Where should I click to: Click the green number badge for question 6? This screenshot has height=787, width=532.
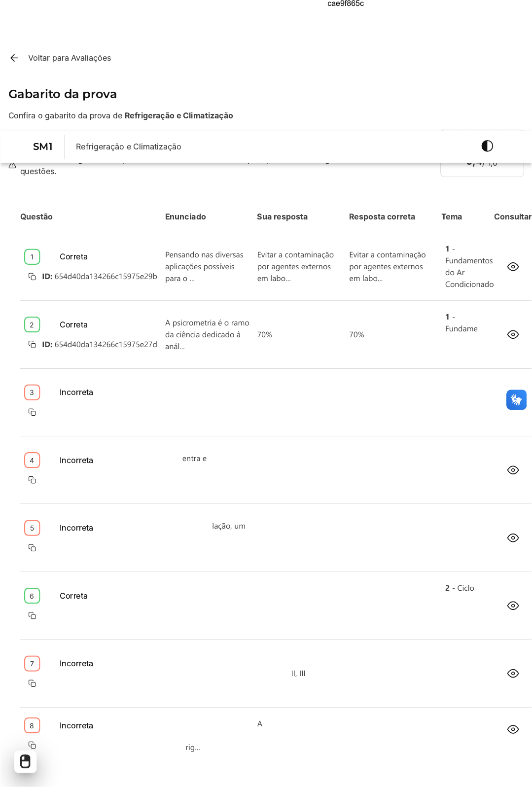click(x=32, y=596)
